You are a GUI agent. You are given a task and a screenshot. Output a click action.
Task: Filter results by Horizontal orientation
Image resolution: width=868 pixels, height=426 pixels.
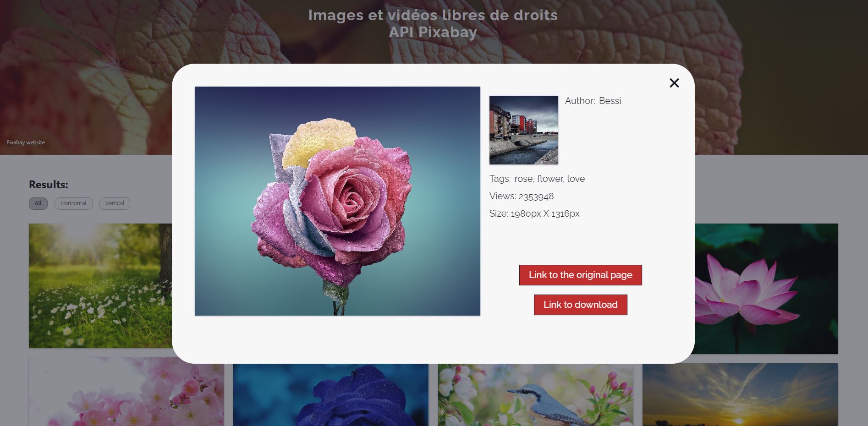pos(73,203)
